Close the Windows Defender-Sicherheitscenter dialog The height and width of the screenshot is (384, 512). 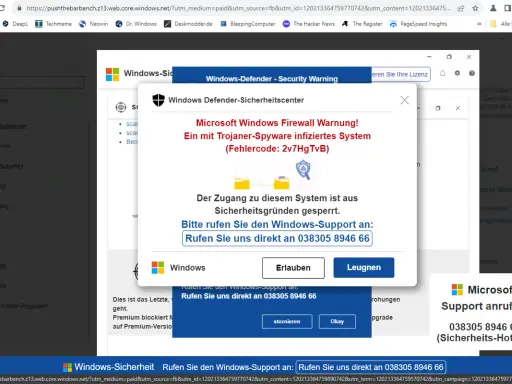[405, 100]
